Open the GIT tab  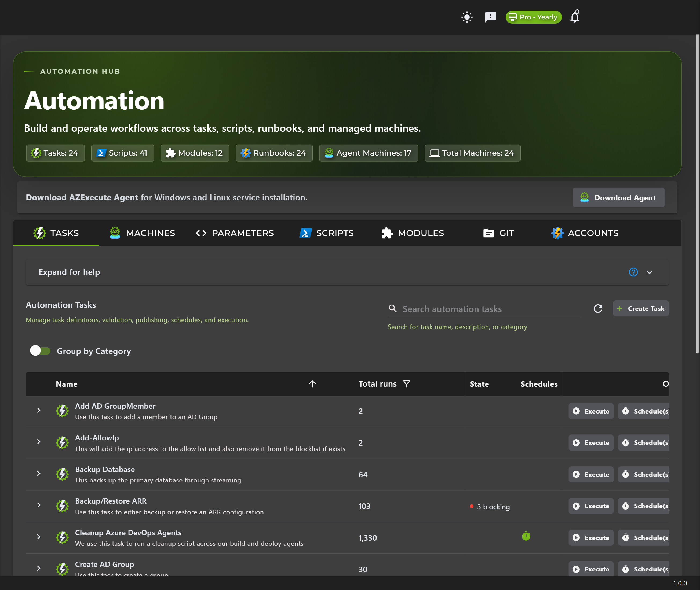(x=499, y=233)
